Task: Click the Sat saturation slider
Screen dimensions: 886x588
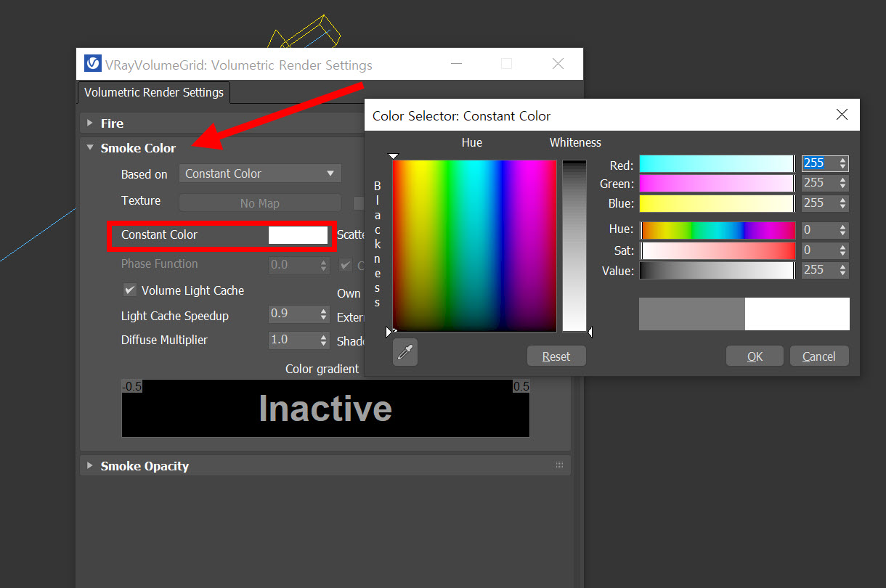Action: (x=718, y=250)
